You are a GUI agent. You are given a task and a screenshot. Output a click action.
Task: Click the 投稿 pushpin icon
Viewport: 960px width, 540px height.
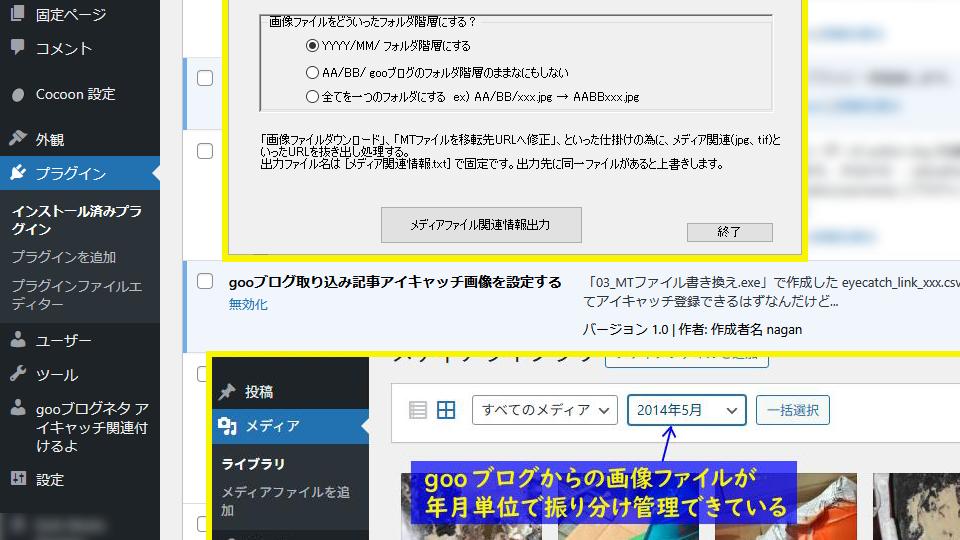[x=227, y=391]
